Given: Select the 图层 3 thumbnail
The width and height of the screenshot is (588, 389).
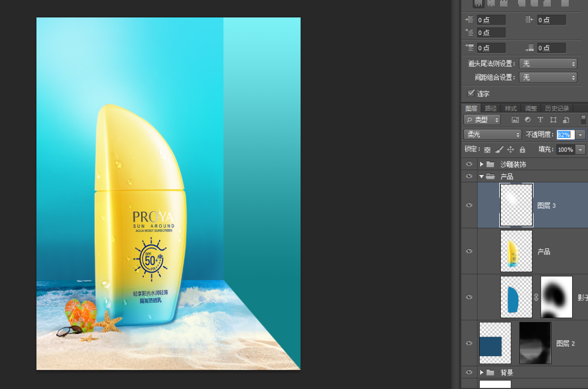Looking at the screenshot, I should (516, 205).
